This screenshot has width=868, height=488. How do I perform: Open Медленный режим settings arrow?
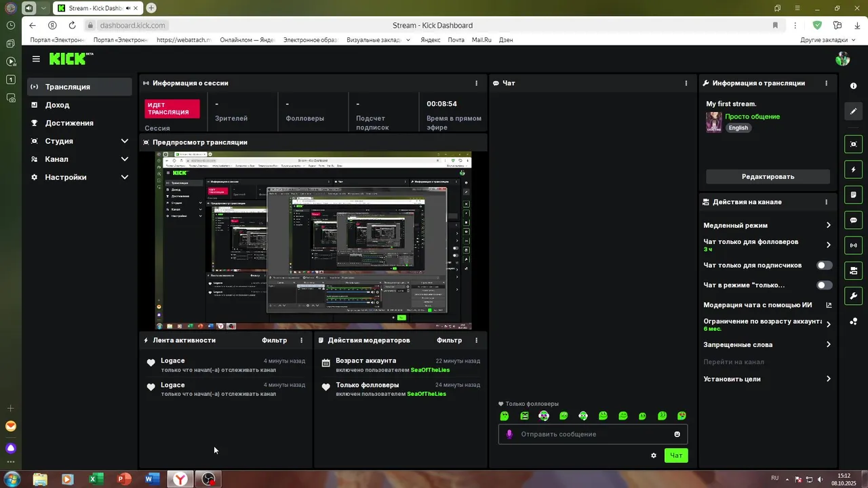(x=828, y=225)
